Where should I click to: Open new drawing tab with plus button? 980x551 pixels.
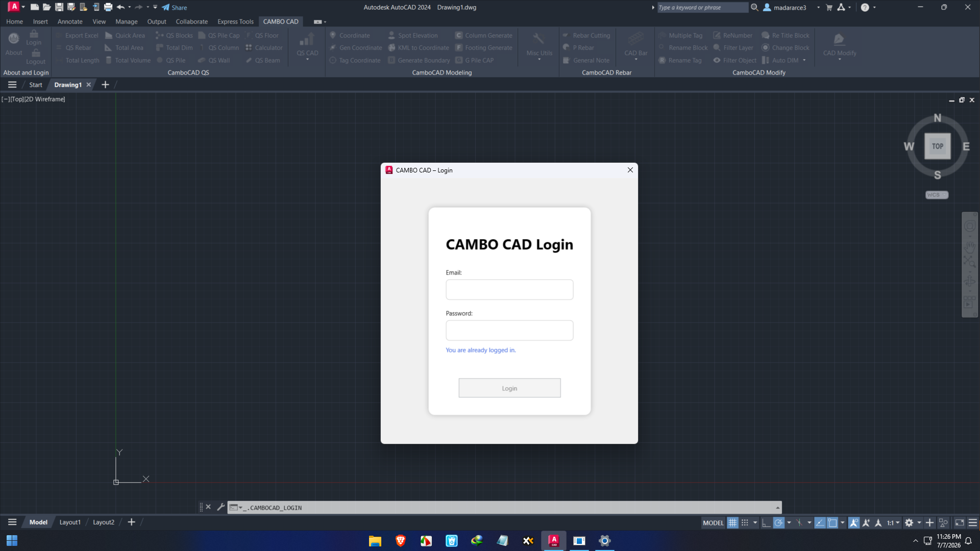(x=105, y=85)
